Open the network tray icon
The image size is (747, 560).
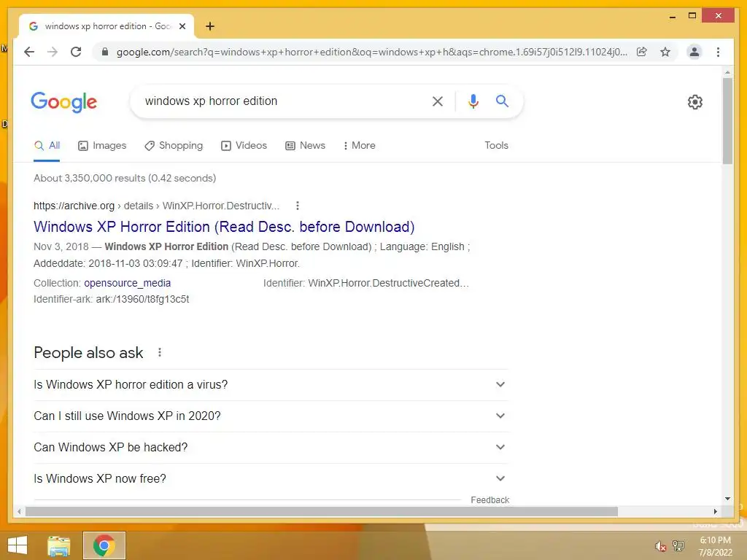pyautogui.click(x=678, y=545)
